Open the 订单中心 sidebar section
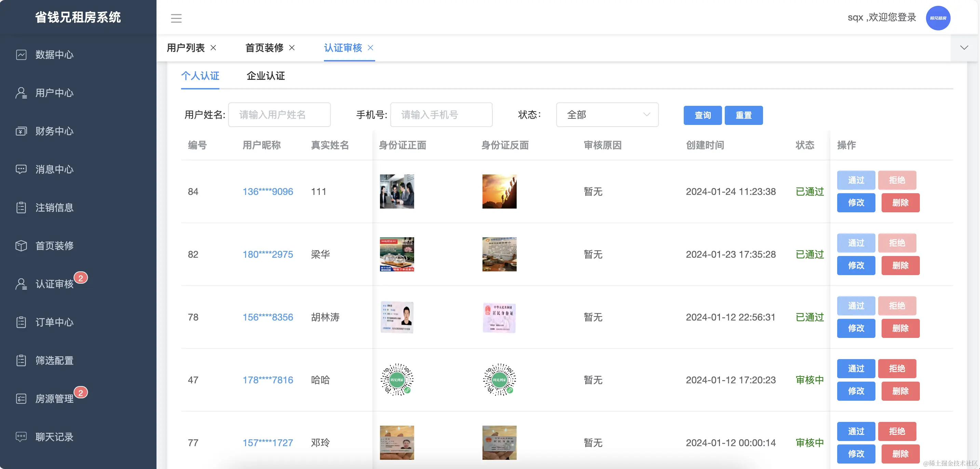The height and width of the screenshot is (469, 980). pos(54,323)
